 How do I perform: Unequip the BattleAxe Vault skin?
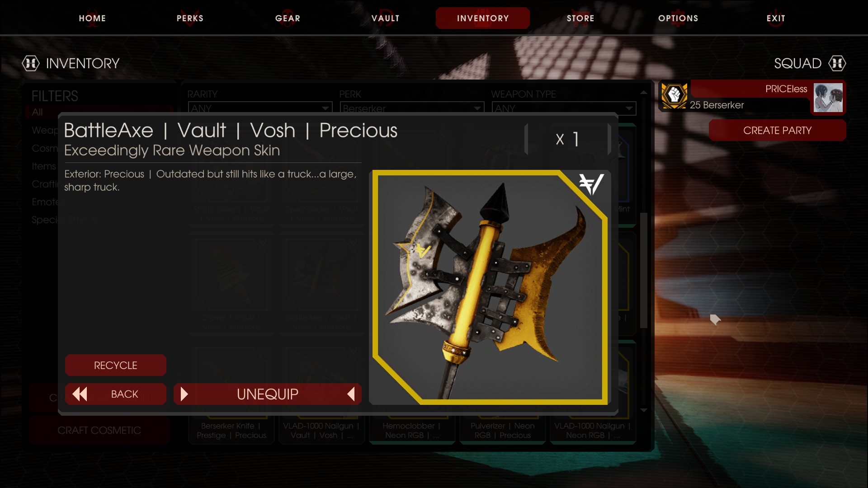268,394
